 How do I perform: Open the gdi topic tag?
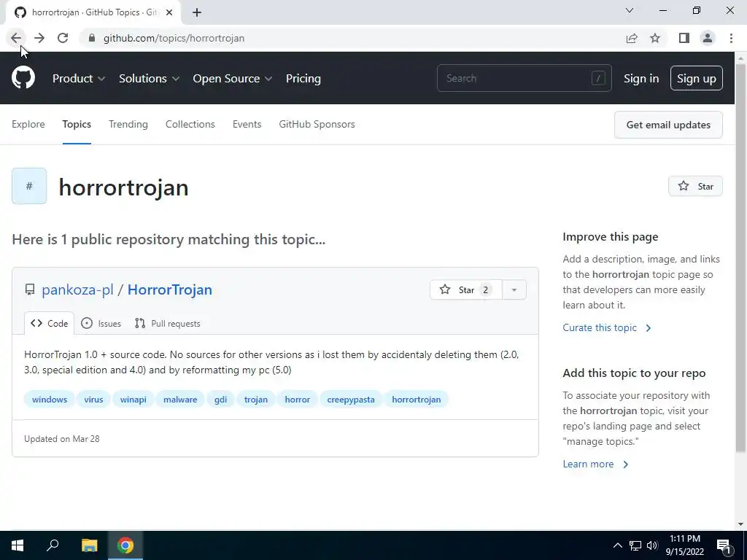(220, 400)
